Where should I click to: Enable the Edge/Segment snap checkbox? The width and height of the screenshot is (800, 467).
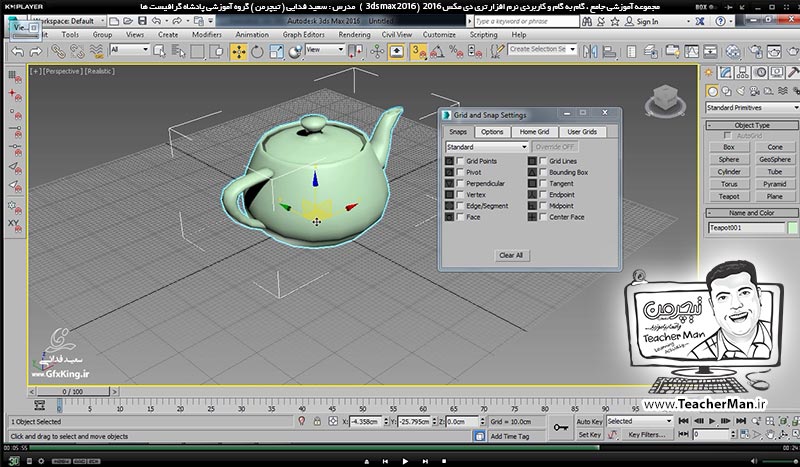click(460, 206)
